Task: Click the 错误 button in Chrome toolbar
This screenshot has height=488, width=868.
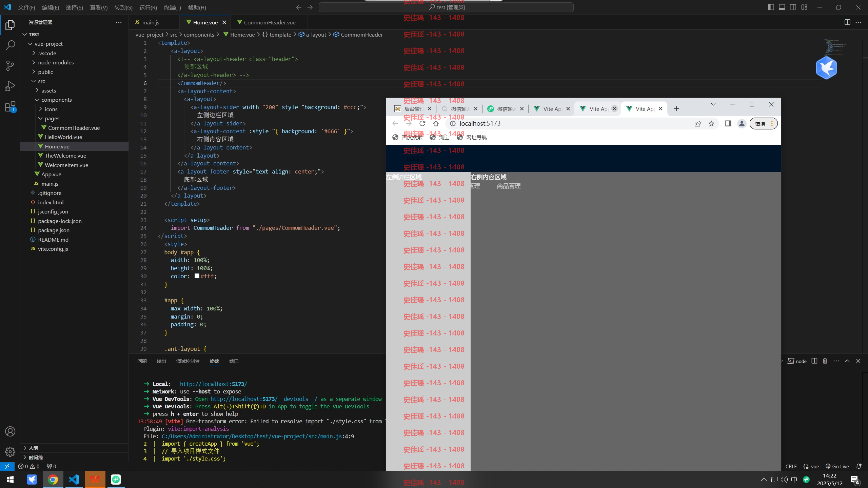Action: [x=763, y=124]
